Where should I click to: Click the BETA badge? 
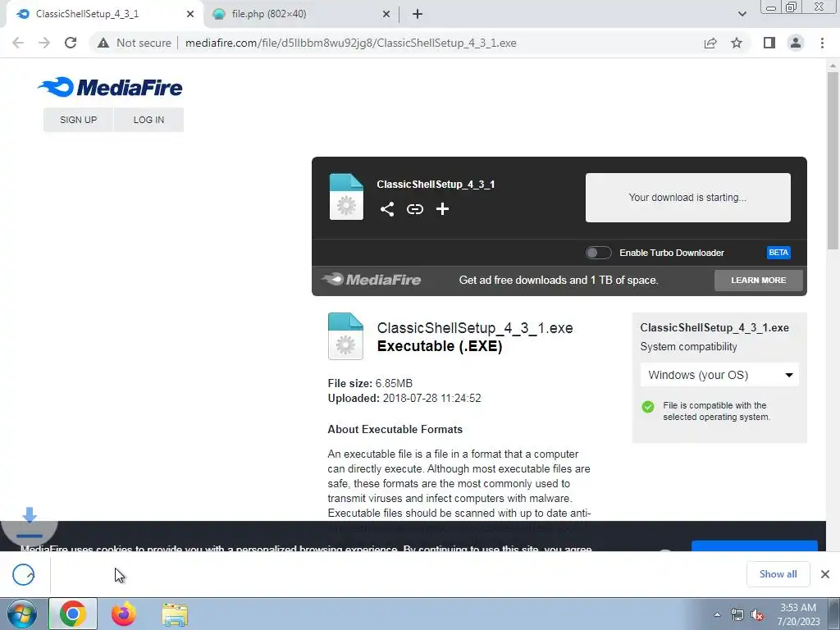(x=778, y=253)
